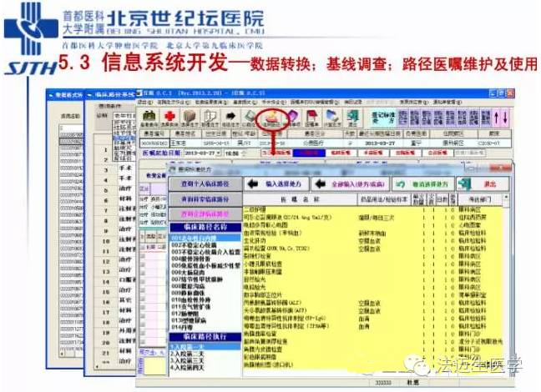The height and width of the screenshot is (392, 541).
Task: Select execution stage 3.入院第三天
Action: click(x=187, y=361)
